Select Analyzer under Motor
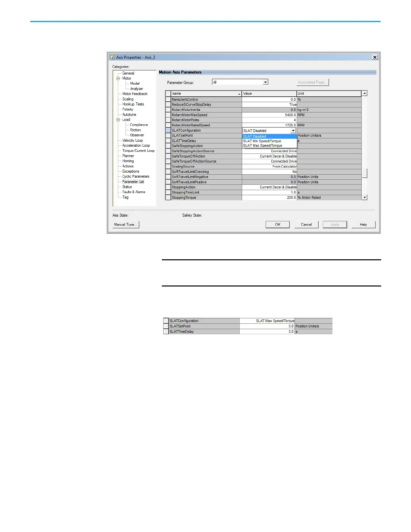411x532 pixels. coord(137,89)
